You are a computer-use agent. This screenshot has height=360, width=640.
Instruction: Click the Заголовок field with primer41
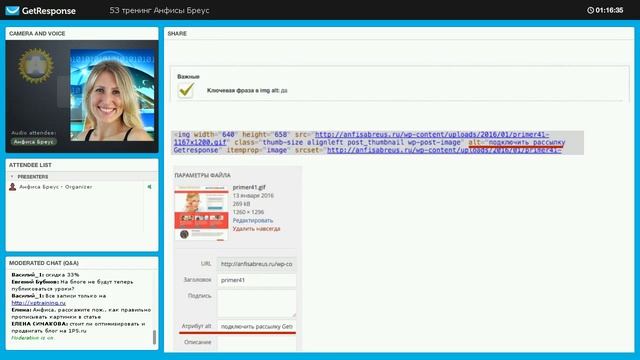256,280
